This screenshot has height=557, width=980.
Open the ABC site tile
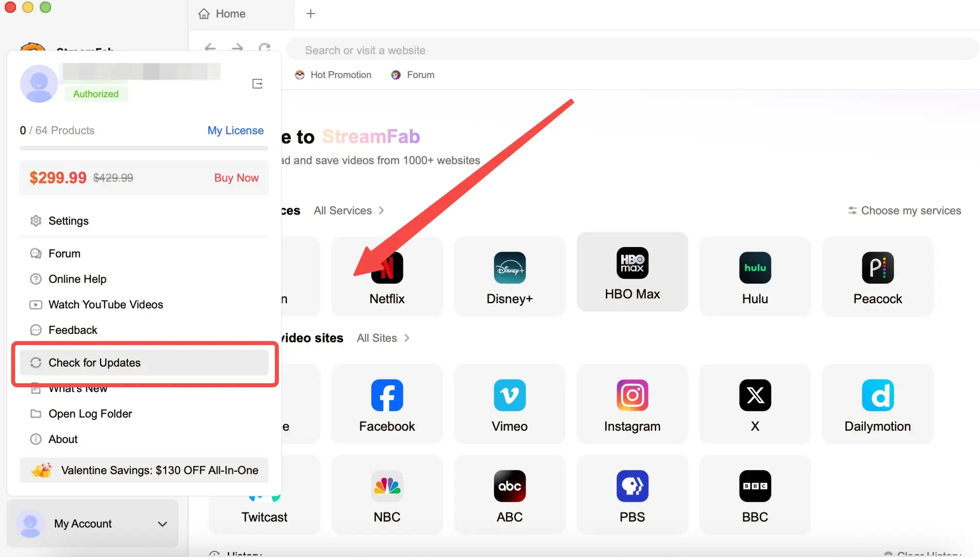(x=510, y=495)
